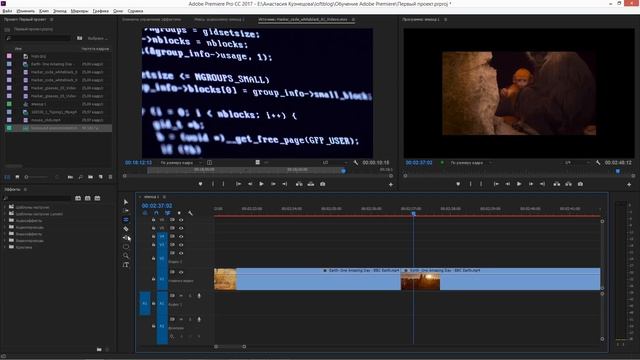Expand first Effects presets folder
This screenshot has height=360, width=640.
[5, 207]
